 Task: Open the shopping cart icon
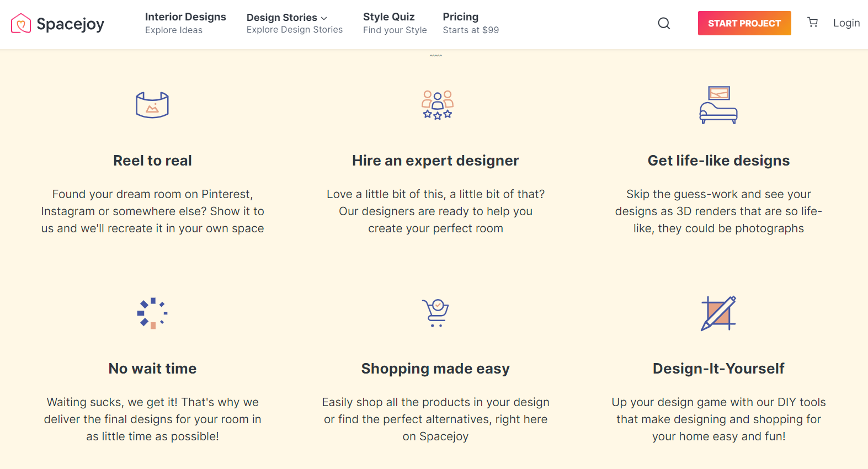pyautogui.click(x=812, y=22)
